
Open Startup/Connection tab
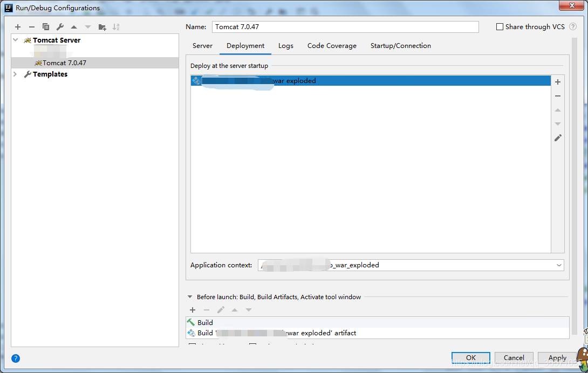pos(400,46)
